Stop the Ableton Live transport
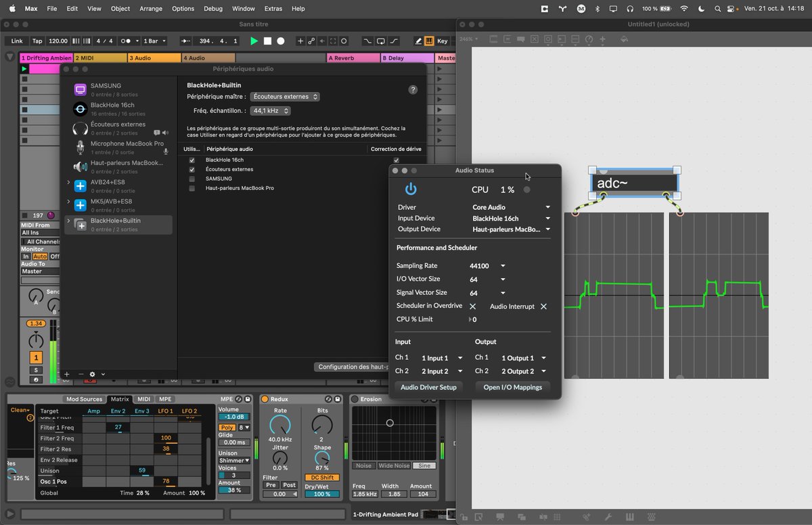The image size is (812, 525). pos(267,41)
